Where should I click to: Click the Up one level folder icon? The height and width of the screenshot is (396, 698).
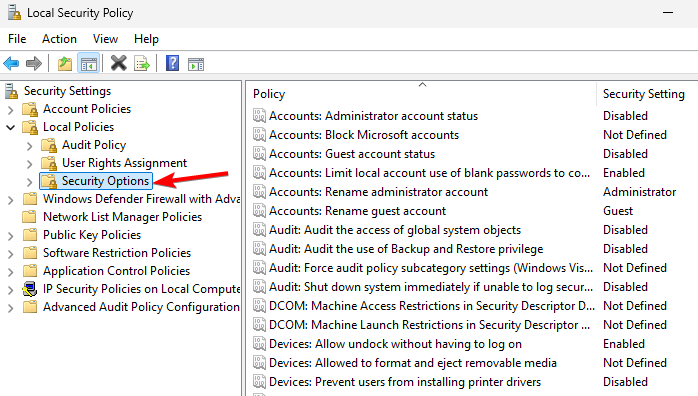[x=65, y=64]
